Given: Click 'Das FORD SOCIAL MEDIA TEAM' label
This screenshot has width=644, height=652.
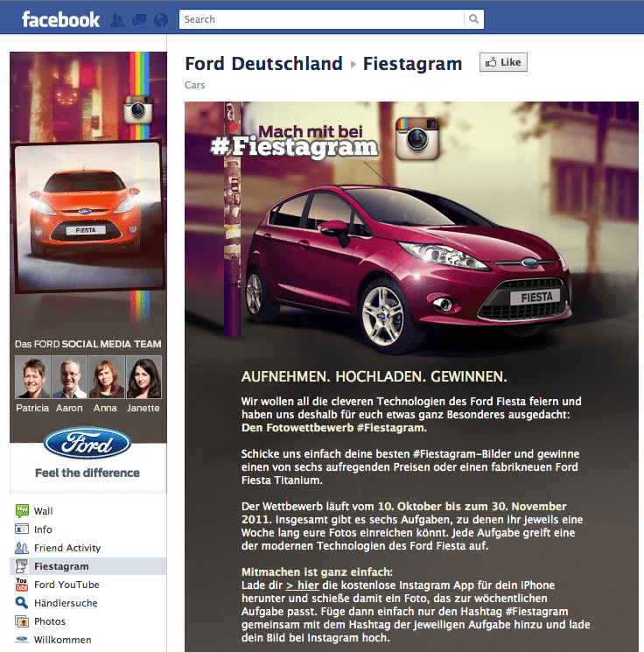Looking at the screenshot, I should (88, 344).
